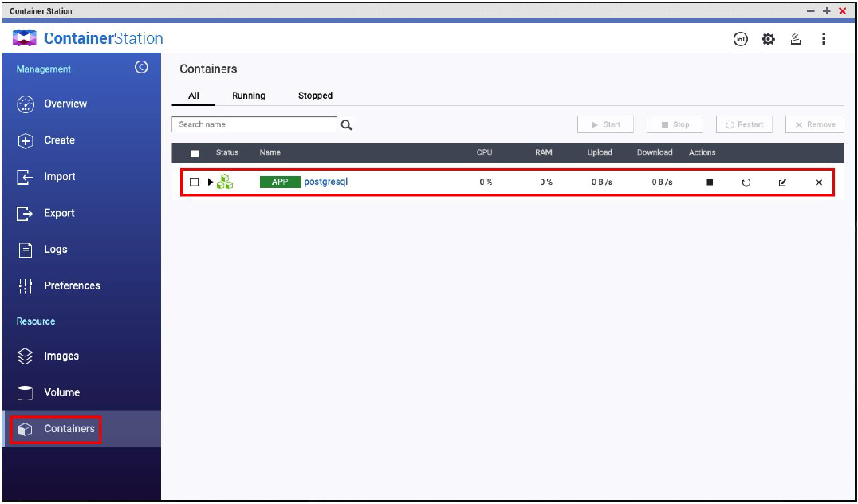Screen dimensions: 858x504
Task: Open the IoT icon in header
Action: [x=740, y=39]
